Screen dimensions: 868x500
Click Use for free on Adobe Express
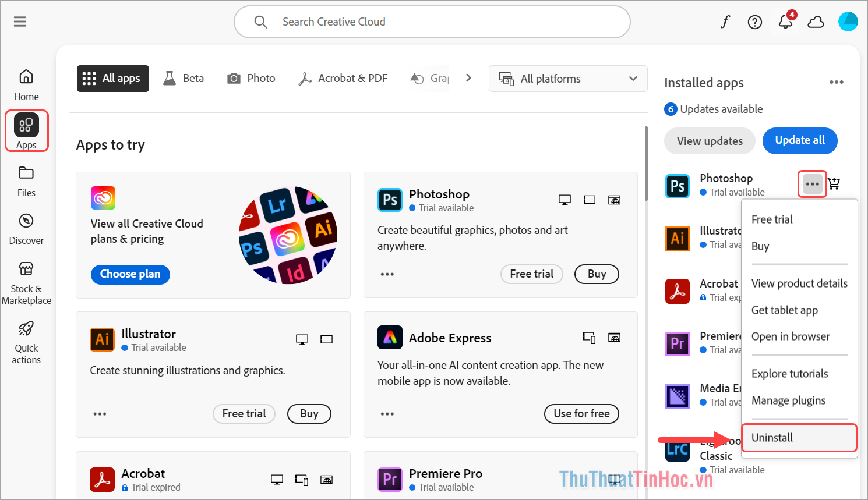coord(582,414)
